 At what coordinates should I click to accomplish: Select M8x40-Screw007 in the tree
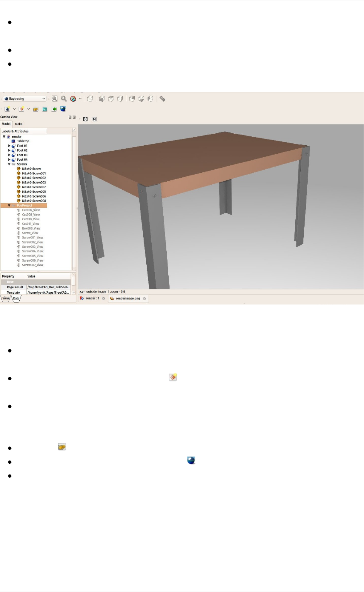[34, 187]
